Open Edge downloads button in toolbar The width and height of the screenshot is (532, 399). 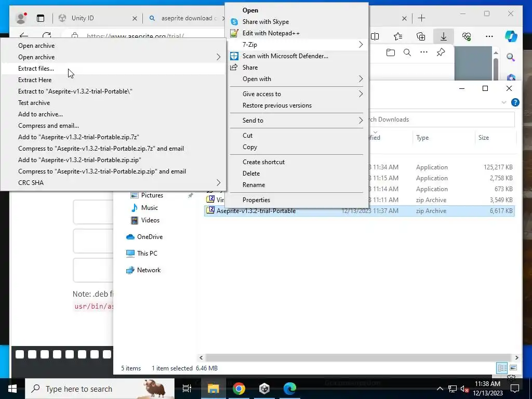[444, 37]
